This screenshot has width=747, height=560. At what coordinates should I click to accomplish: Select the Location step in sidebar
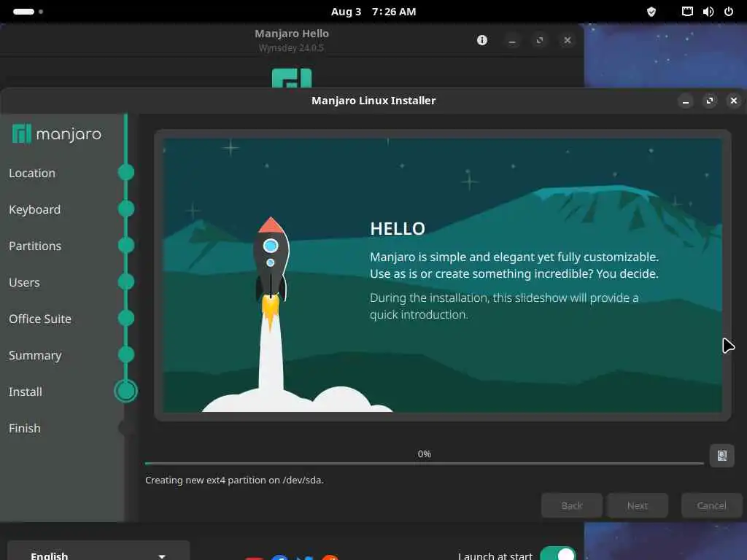click(32, 174)
